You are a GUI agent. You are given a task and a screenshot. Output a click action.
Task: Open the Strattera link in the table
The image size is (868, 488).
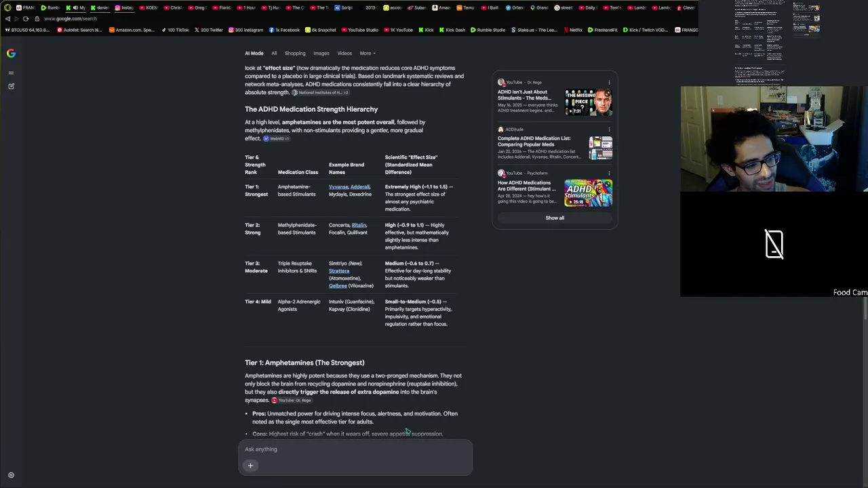(339, 271)
